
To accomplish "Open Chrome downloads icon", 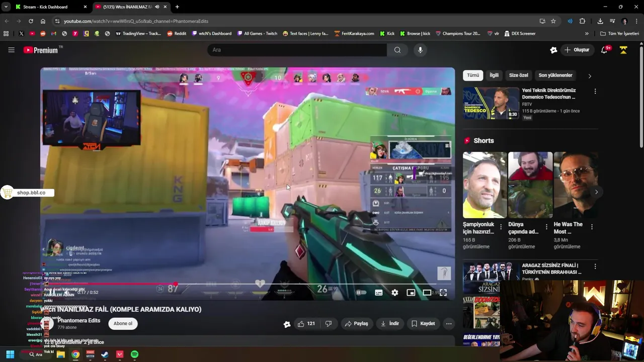I will (x=600, y=21).
